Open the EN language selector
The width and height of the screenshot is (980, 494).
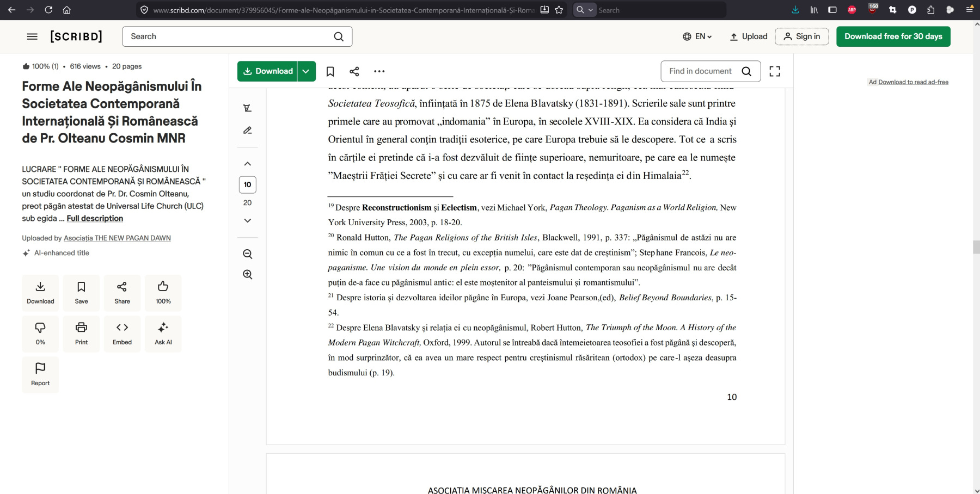697,36
